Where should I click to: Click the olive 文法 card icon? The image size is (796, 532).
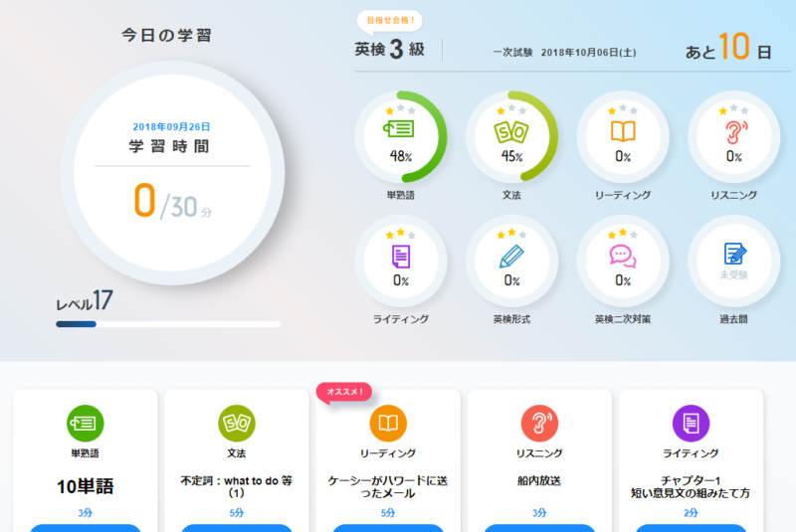click(237, 423)
